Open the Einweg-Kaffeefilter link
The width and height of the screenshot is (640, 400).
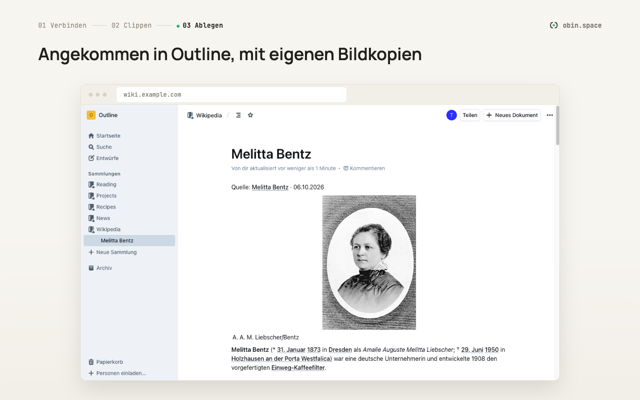[x=298, y=368]
